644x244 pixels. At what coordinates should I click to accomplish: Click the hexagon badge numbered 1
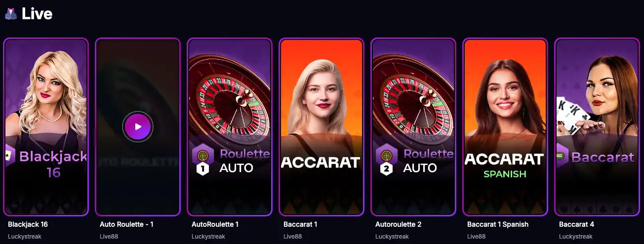[202, 170]
